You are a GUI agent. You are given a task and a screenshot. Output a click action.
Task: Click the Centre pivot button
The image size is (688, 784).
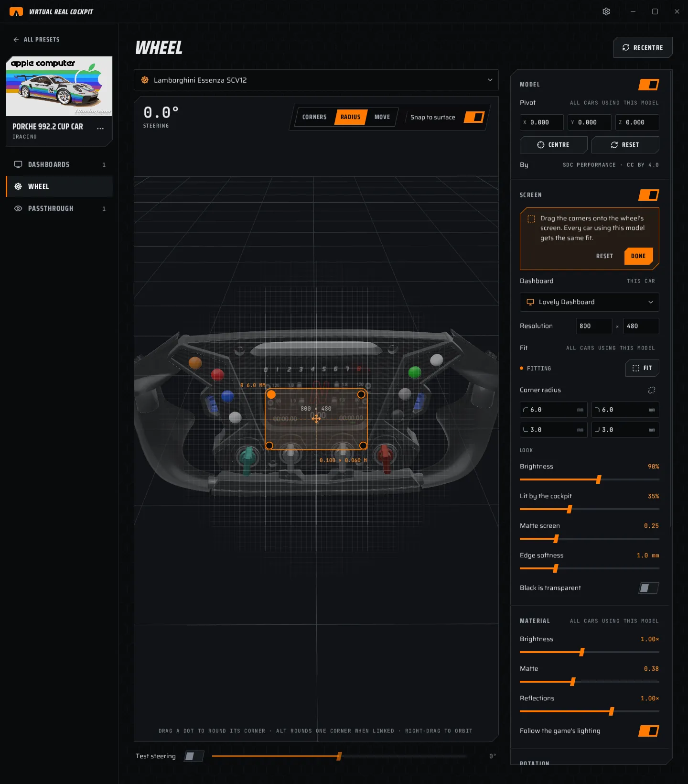(x=553, y=145)
